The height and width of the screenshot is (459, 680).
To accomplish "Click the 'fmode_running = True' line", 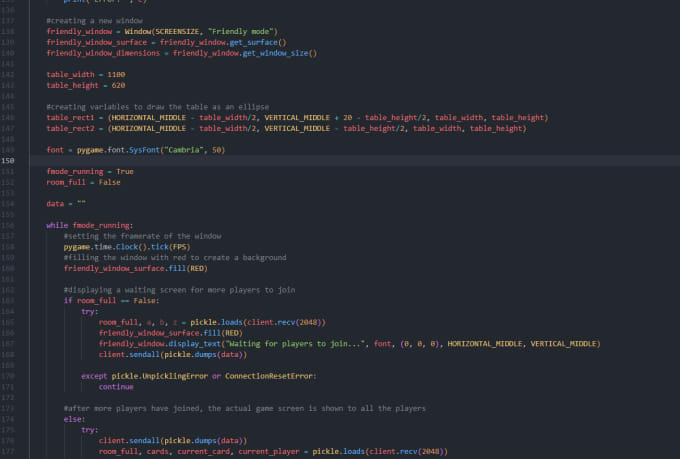I will pyautogui.click(x=90, y=172).
